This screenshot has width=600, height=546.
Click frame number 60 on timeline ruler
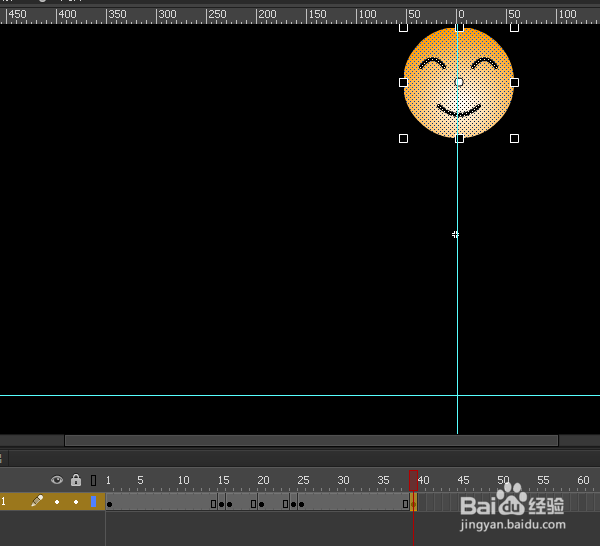coord(583,480)
